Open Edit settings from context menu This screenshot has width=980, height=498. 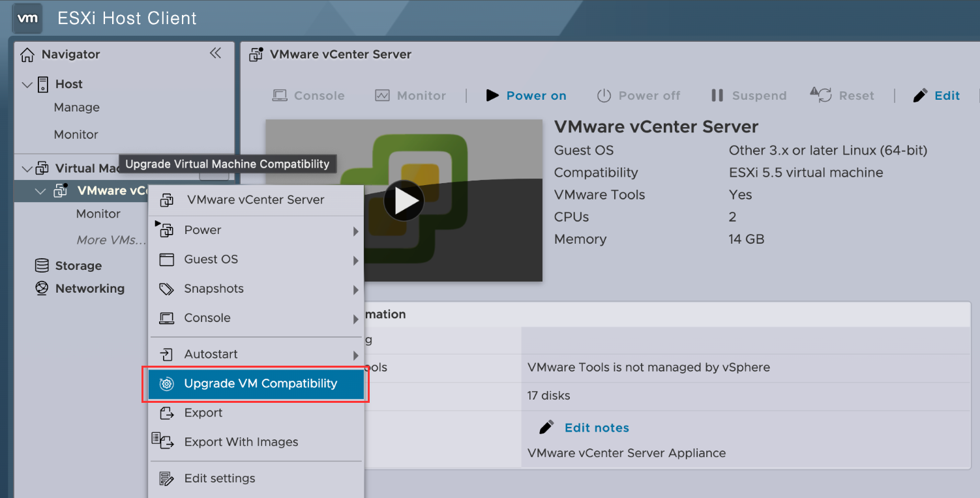tap(256, 478)
